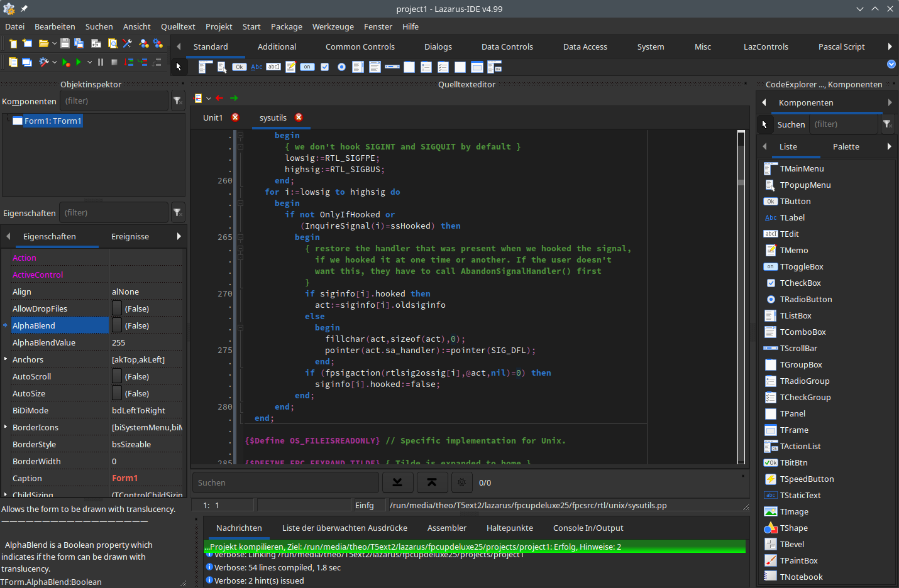Screen dimensions: 899x588
Task: Switch to the Additional palette tab
Action: coord(277,46)
